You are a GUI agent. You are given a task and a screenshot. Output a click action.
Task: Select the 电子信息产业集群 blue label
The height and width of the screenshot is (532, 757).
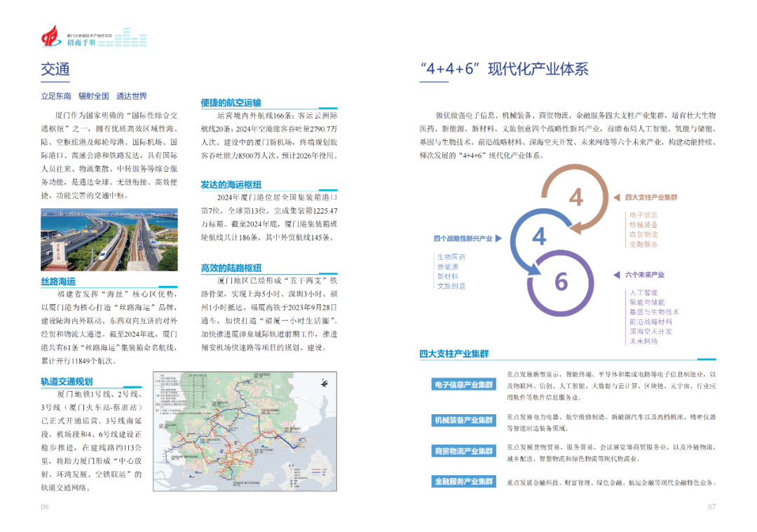(x=463, y=385)
